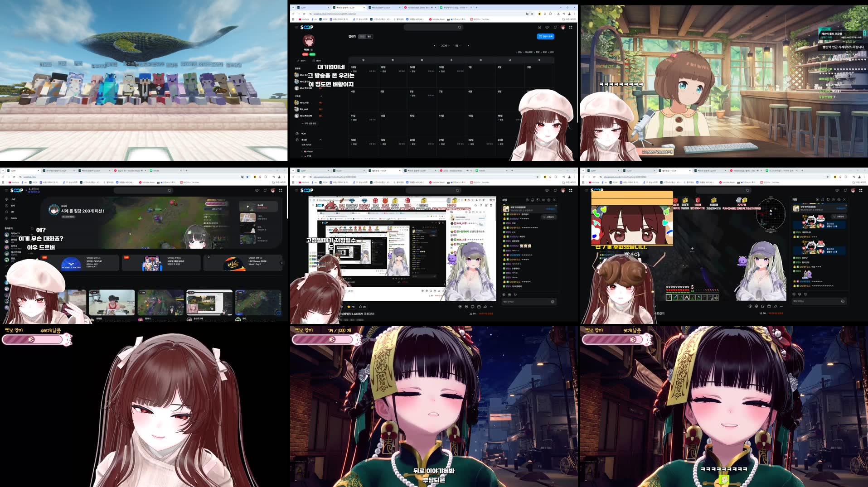Open the SOOP hamburger menu
The width and height of the screenshot is (868, 487).
pos(296,27)
